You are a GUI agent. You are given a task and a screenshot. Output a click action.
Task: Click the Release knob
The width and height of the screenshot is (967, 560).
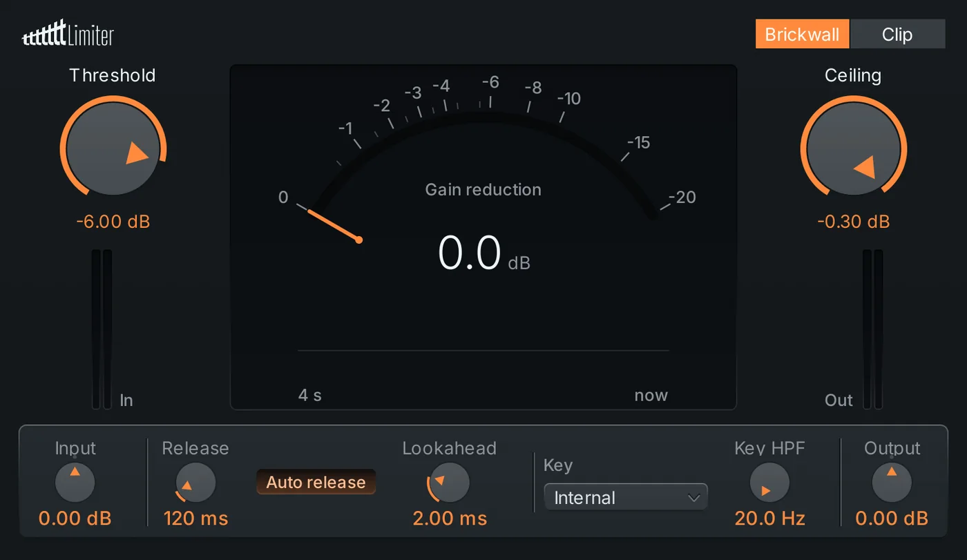coord(195,482)
